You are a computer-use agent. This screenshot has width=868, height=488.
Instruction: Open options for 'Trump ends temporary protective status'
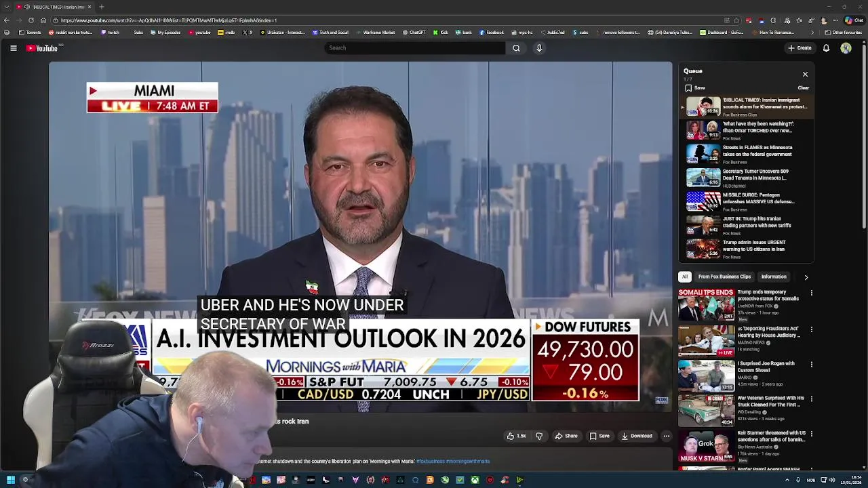pyautogui.click(x=811, y=293)
